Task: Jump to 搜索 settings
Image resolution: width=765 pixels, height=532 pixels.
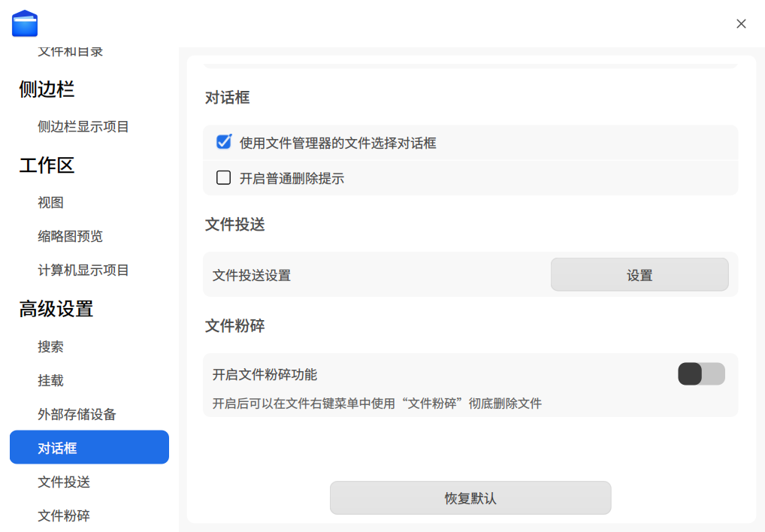Action: [x=51, y=347]
